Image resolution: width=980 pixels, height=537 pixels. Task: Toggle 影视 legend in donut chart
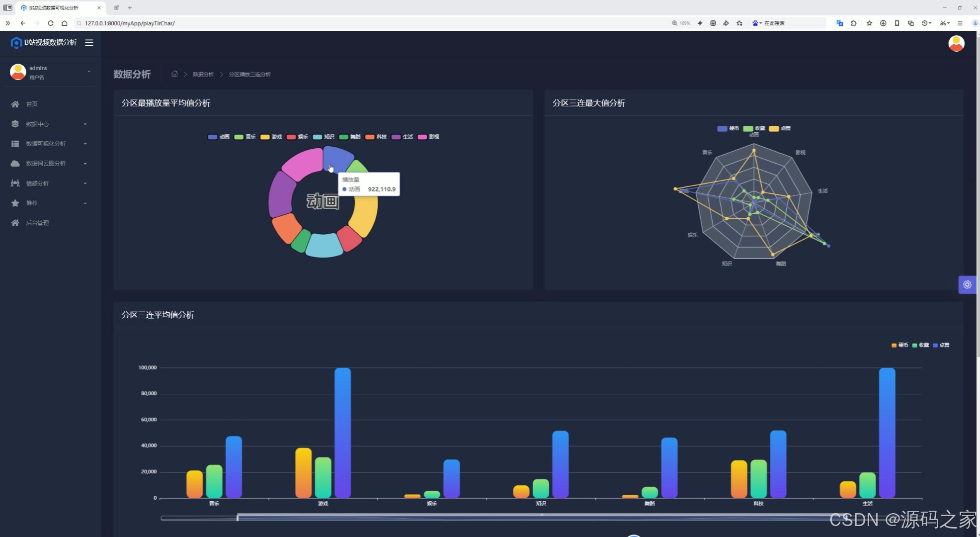click(x=428, y=137)
